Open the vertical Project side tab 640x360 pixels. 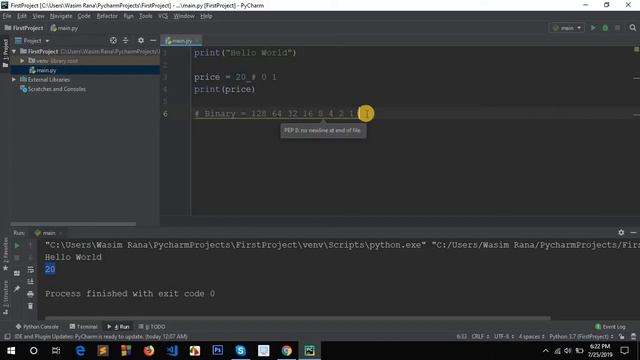5,53
